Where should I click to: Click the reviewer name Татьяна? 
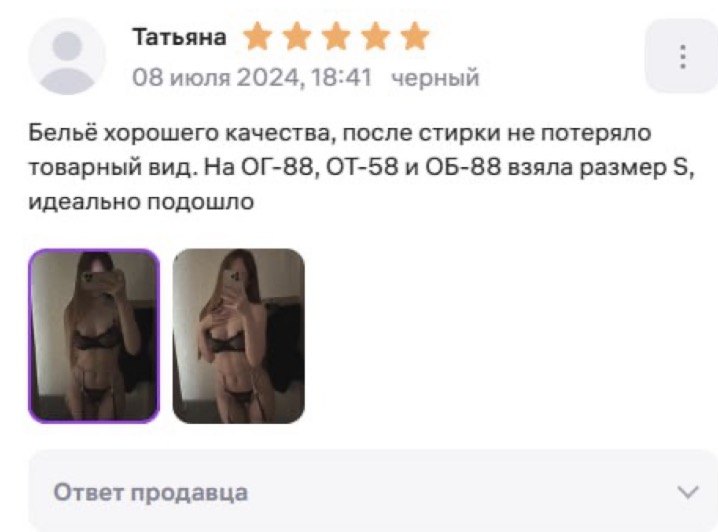click(x=180, y=37)
